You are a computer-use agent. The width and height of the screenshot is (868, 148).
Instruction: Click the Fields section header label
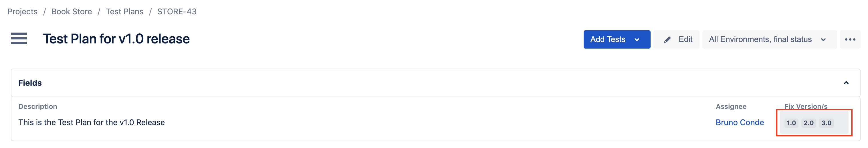pos(30,83)
